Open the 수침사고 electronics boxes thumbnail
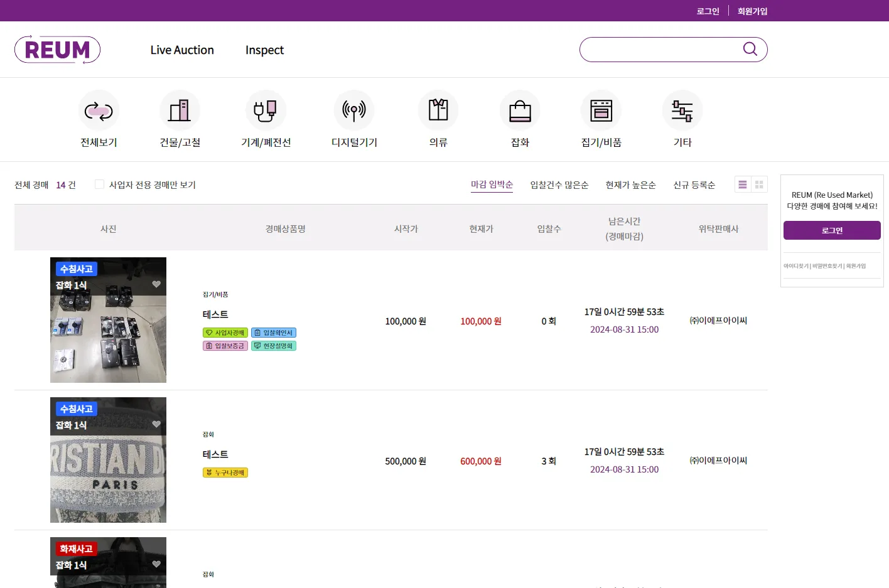The height and width of the screenshot is (588, 889). tap(108, 320)
